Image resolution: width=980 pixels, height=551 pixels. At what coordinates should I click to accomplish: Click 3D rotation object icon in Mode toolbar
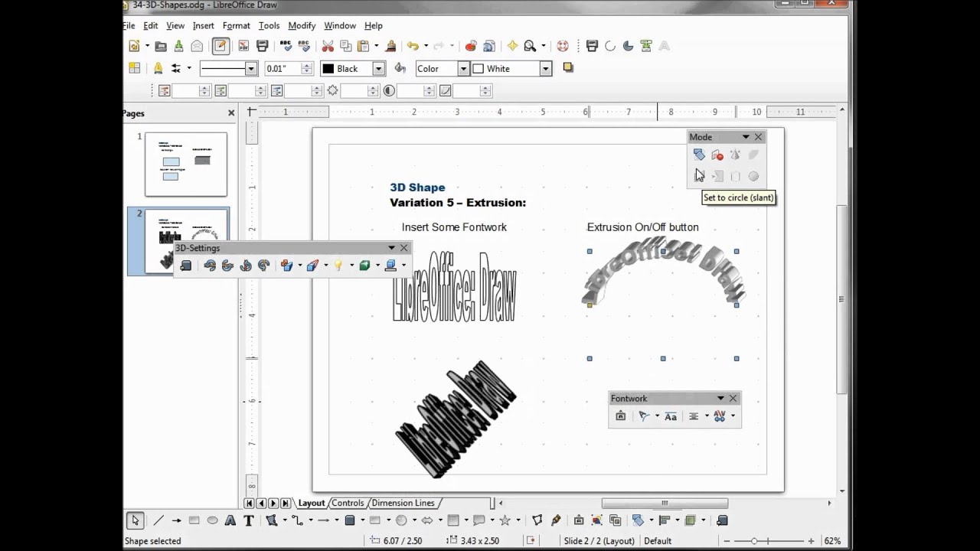tap(735, 155)
